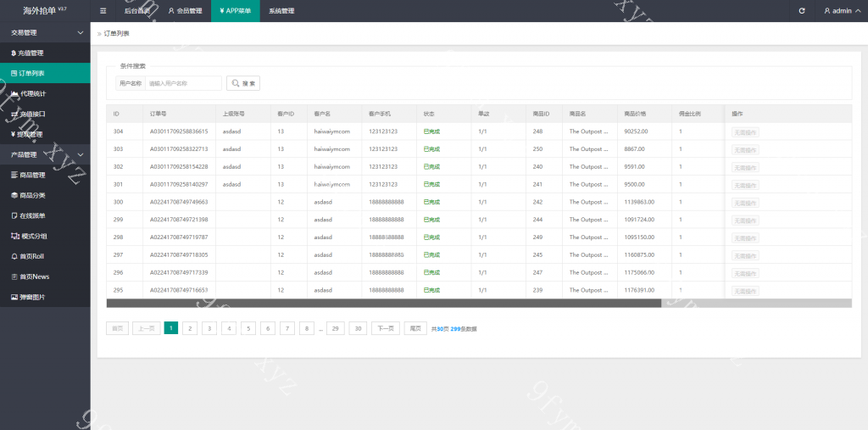The width and height of the screenshot is (868, 430).
Task: Click the asdasd parent account in row 303
Action: tap(232, 149)
